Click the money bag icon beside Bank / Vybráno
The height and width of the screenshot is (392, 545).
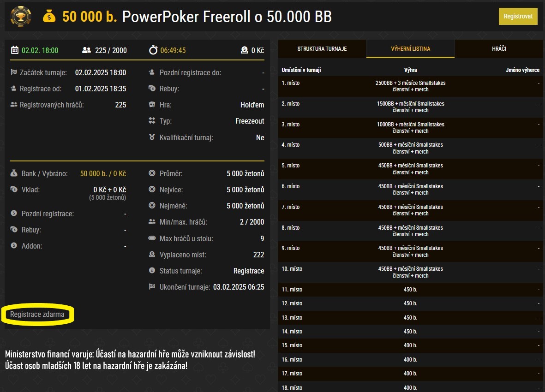pyautogui.click(x=14, y=173)
